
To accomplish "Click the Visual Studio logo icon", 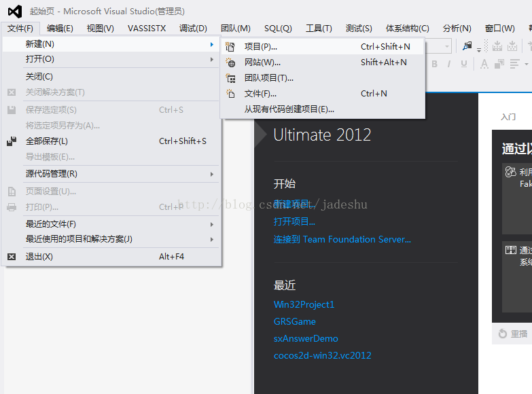I will pyautogui.click(x=14, y=12).
